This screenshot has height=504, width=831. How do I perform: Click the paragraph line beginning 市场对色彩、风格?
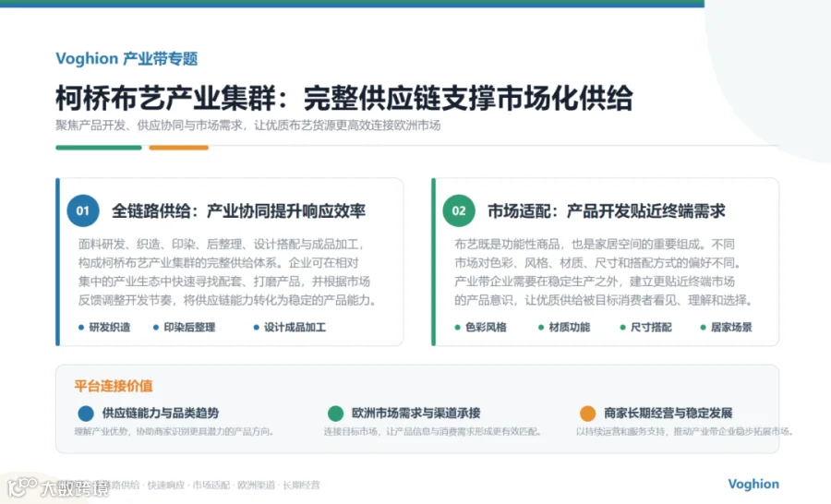tap(597, 263)
